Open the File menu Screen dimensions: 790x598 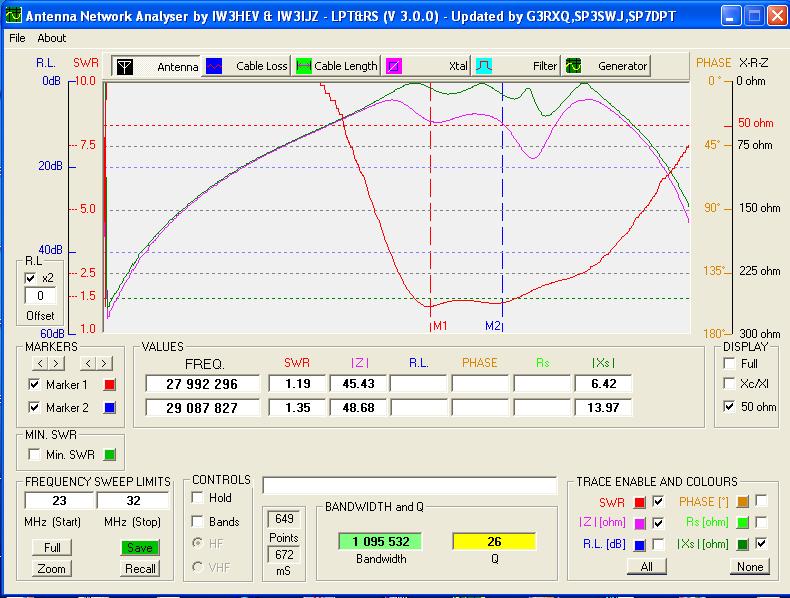pos(17,38)
